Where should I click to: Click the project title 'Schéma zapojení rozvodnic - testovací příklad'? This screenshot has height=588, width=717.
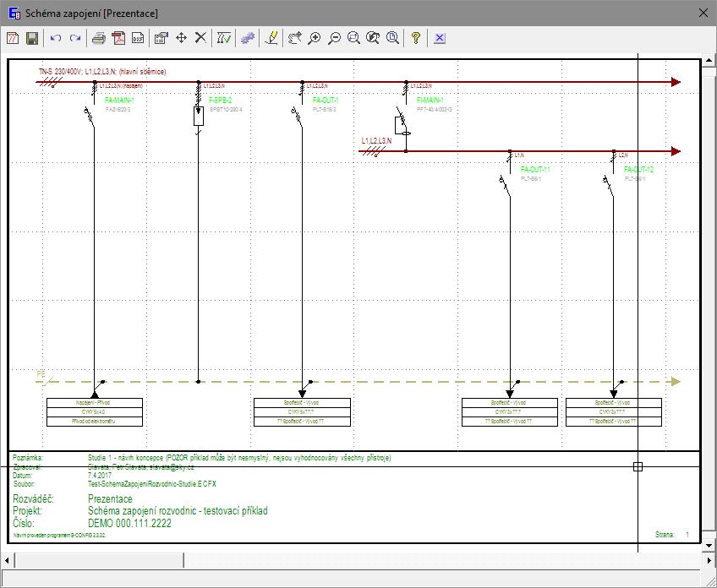click(x=178, y=511)
